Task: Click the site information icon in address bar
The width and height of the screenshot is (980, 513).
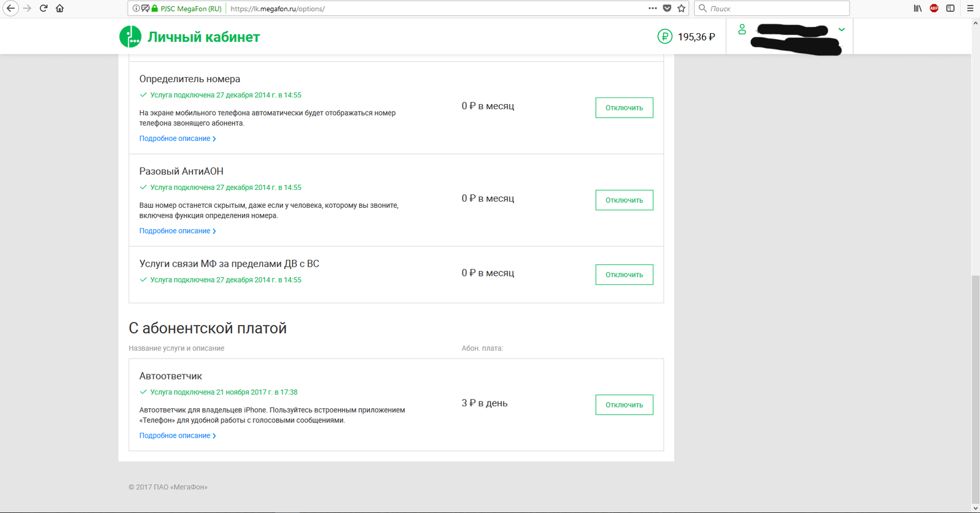Action: tap(136, 9)
